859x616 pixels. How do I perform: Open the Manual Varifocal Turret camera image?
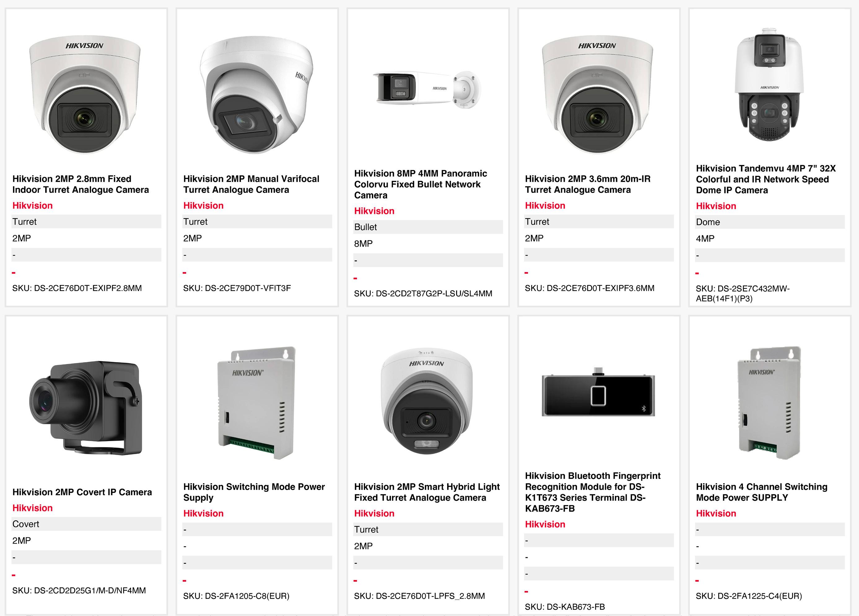(256, 95)
